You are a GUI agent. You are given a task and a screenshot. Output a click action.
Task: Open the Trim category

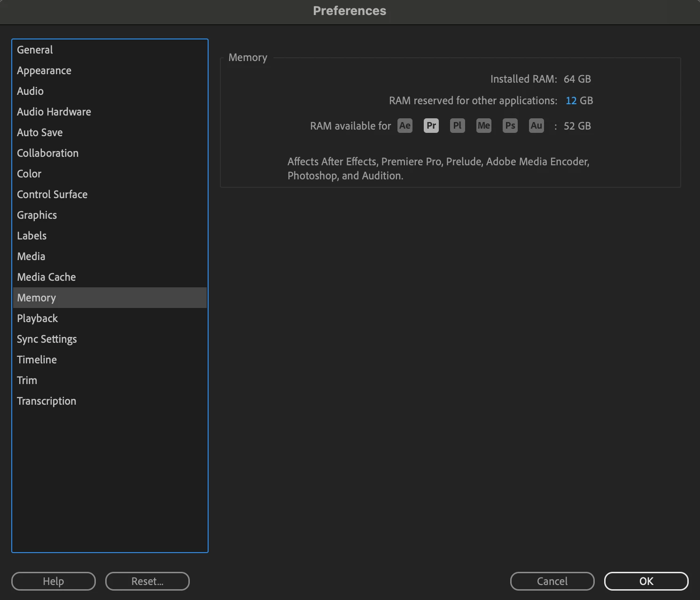click(110, 380)
